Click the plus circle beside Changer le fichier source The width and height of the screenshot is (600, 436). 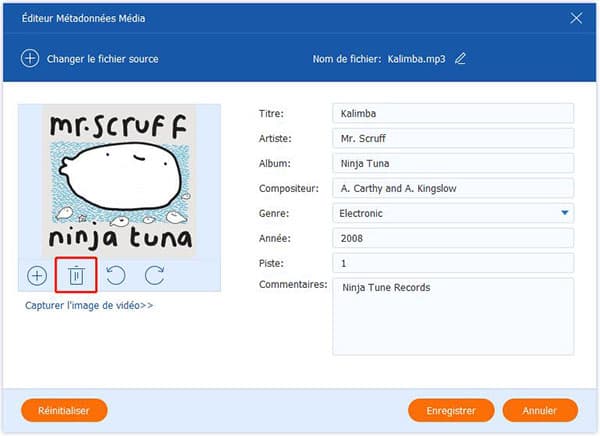pyautogui.click(x=30, y=59)
